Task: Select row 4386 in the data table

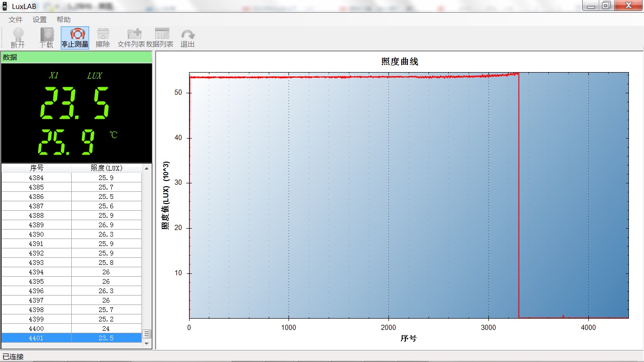Action: (72, 197)
